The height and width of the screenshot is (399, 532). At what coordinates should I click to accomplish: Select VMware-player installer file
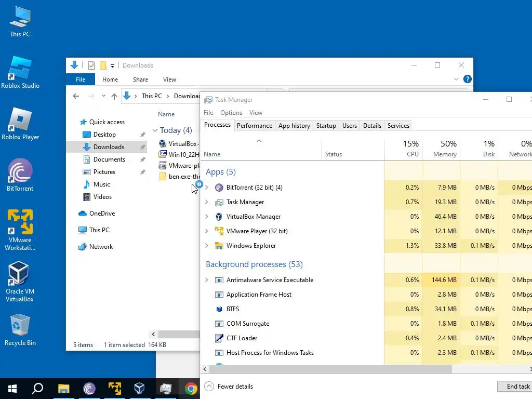179,166
